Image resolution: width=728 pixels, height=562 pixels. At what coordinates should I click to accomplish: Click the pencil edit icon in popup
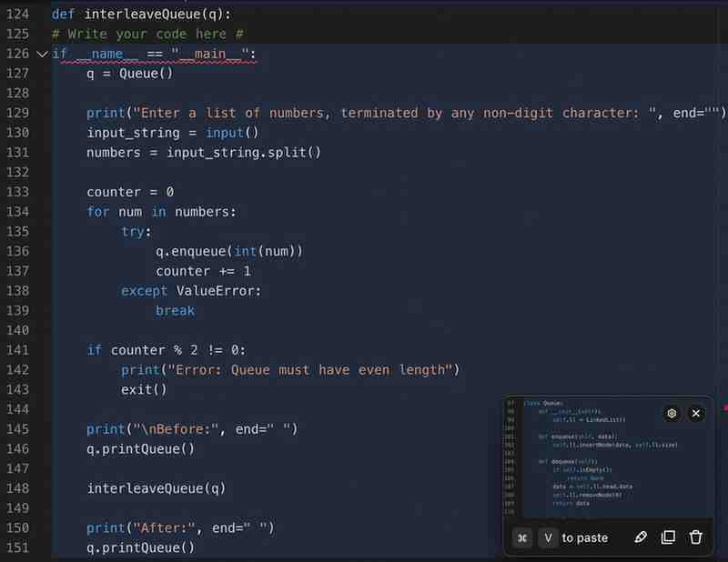click(x=641, y=537)
